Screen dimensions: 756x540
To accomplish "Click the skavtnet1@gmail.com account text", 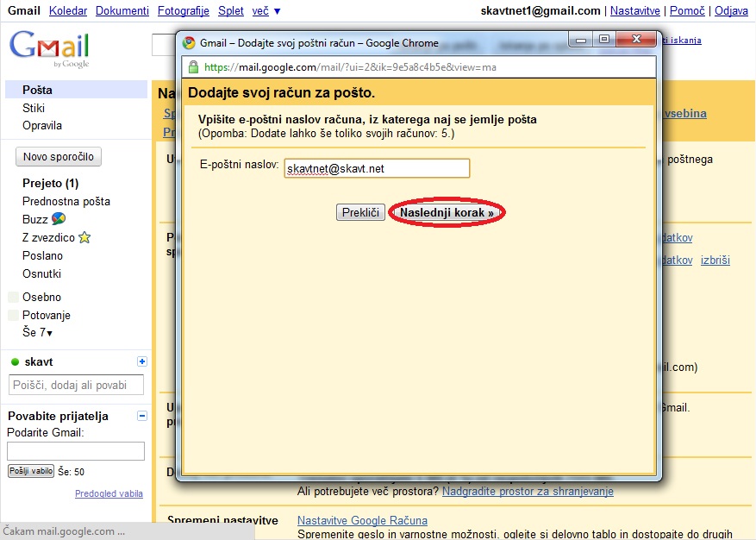I will pyautogui.click(x=540, y=10).
